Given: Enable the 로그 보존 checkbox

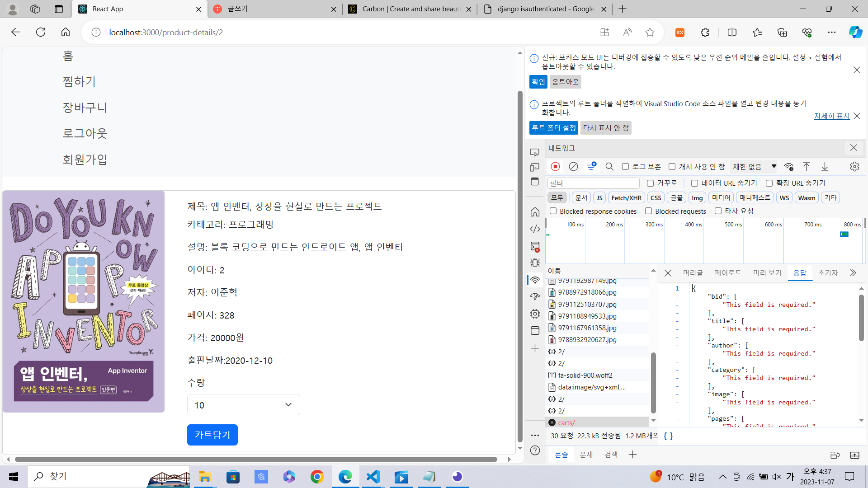Looking at the screenshot, I should 625,166.
